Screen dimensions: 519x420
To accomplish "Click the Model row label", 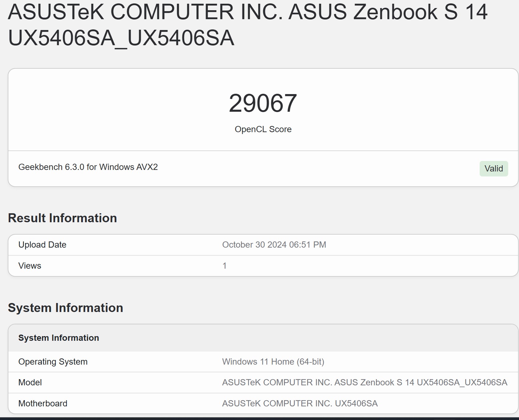I will [x=30, y=383].
